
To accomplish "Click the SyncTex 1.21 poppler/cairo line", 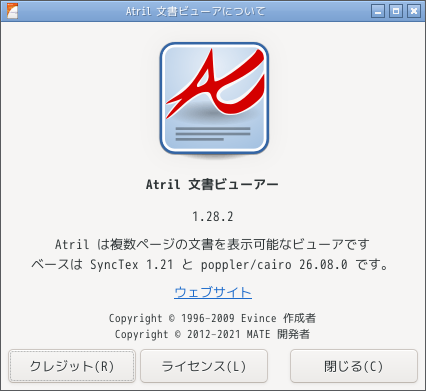I will click(210, 265).
